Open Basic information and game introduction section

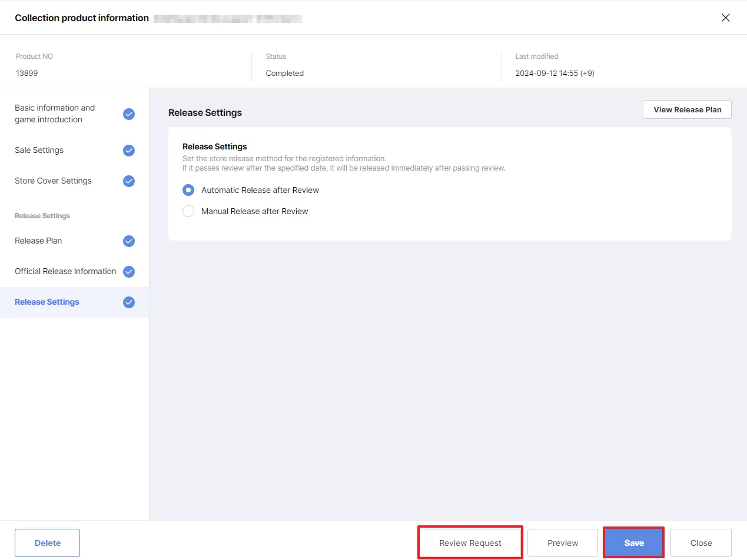[55, 114]
